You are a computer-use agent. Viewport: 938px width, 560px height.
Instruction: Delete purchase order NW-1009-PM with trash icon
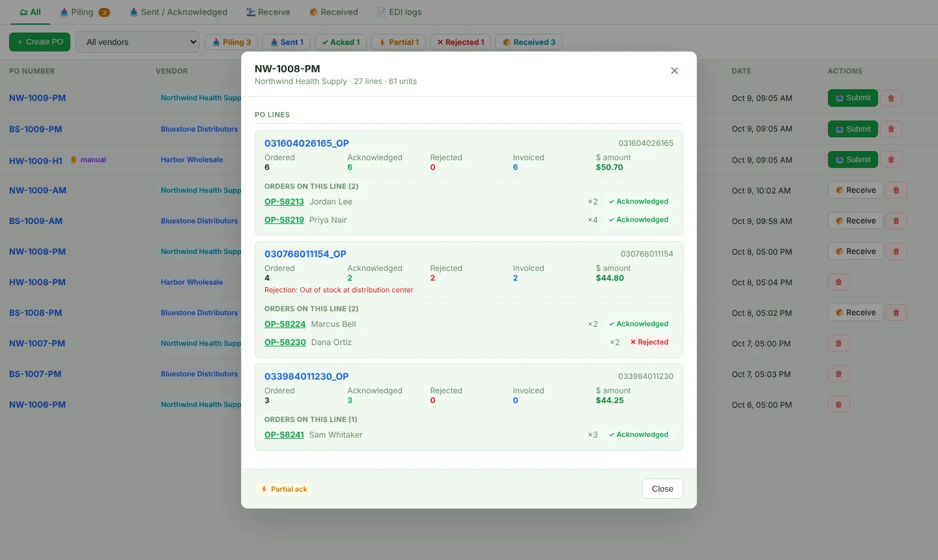click(x=891, y=98)
